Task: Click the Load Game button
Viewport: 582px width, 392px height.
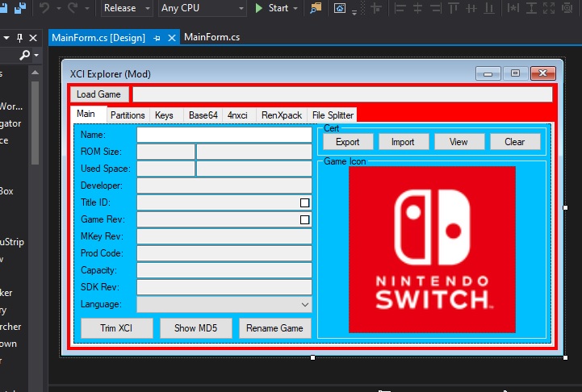Action: (x=99, y=94)
